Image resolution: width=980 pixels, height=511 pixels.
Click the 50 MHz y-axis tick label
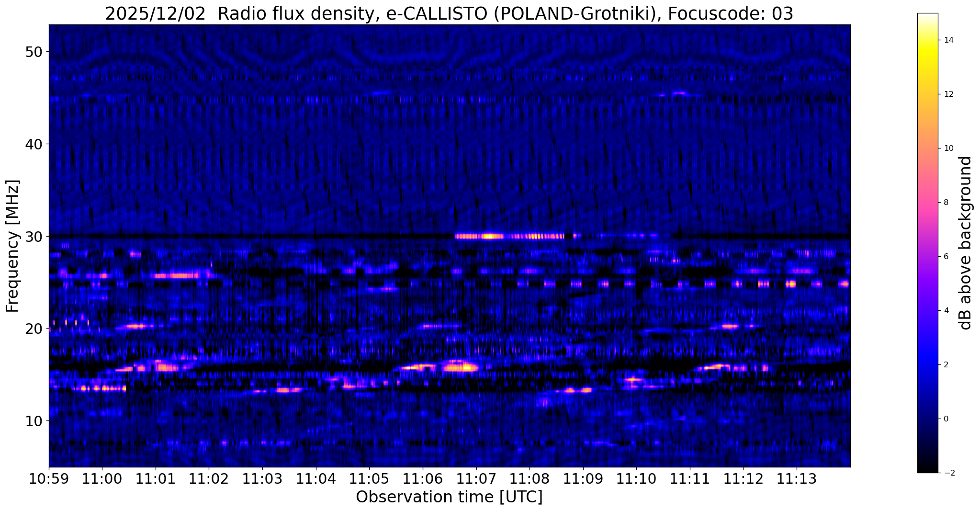point(34,52)
